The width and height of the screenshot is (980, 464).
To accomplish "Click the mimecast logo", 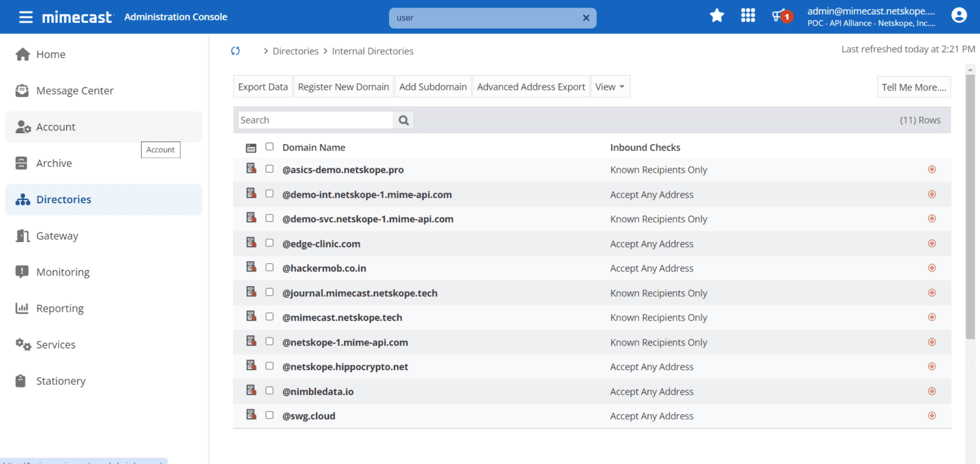I will pos(77,17).
